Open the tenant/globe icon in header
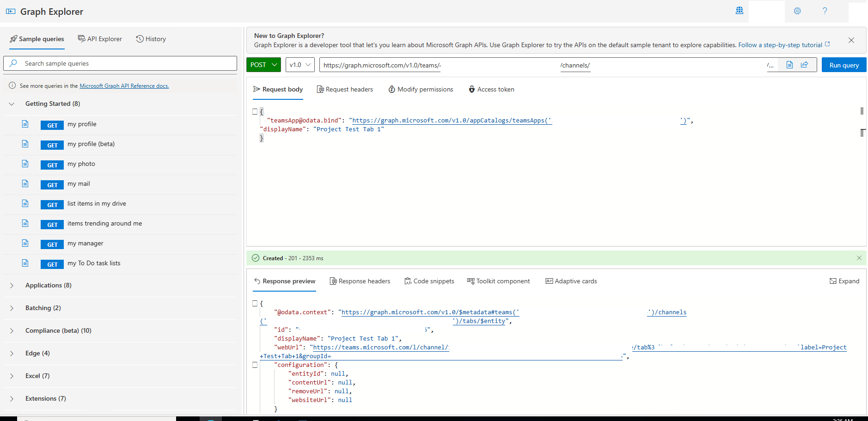This screenshot has height=421, width=868. 739,11
